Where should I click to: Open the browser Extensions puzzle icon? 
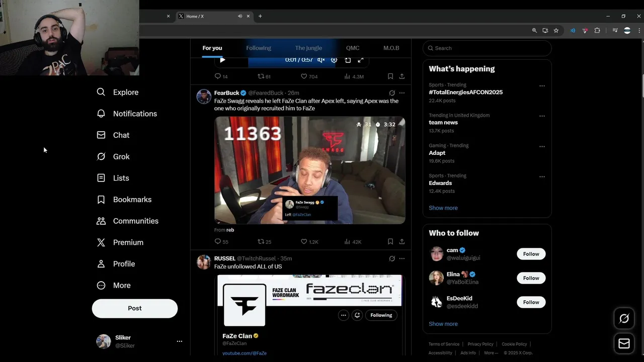[597, 31]
